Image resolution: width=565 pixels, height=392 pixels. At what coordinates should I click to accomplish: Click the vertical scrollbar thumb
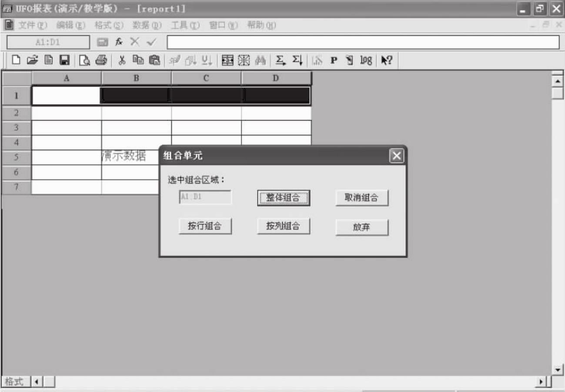point(558,93)
